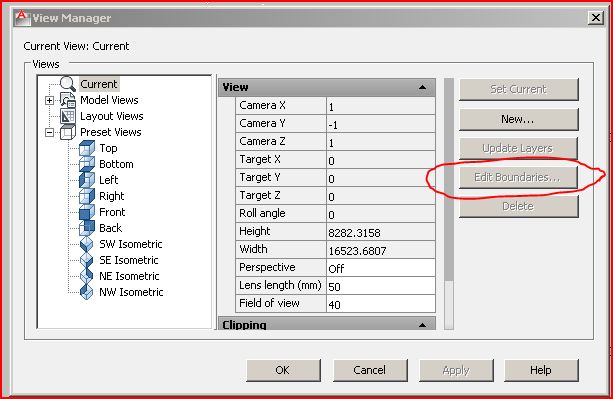
Task: Select Model Views label in tree
Action: 109,100
